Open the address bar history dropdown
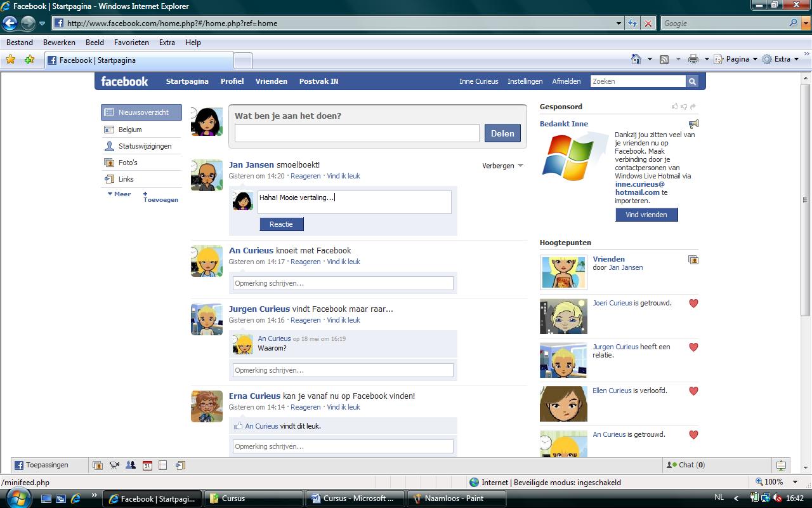Viewport: 812px width, 508px height. [619, 23]
